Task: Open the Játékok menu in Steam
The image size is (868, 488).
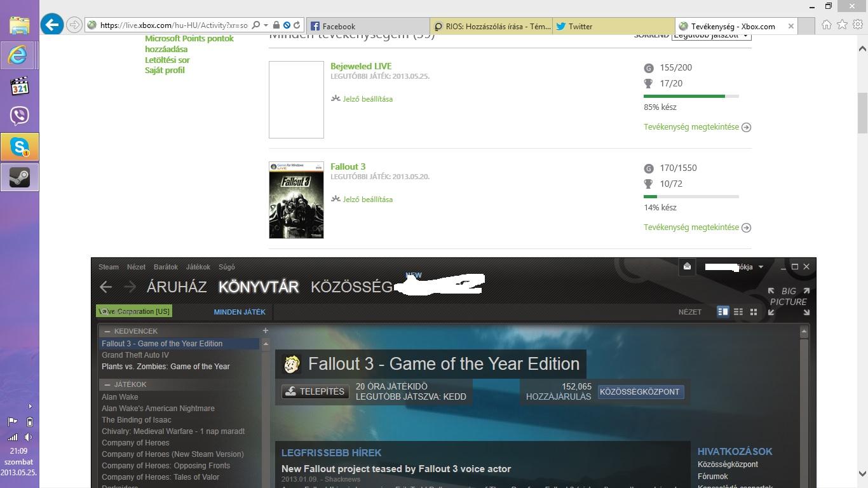Action: point(198,267)
